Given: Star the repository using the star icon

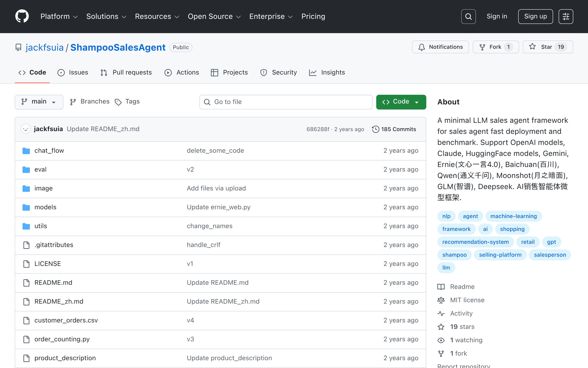Looking at the screenshot, I should coord(532,46).
